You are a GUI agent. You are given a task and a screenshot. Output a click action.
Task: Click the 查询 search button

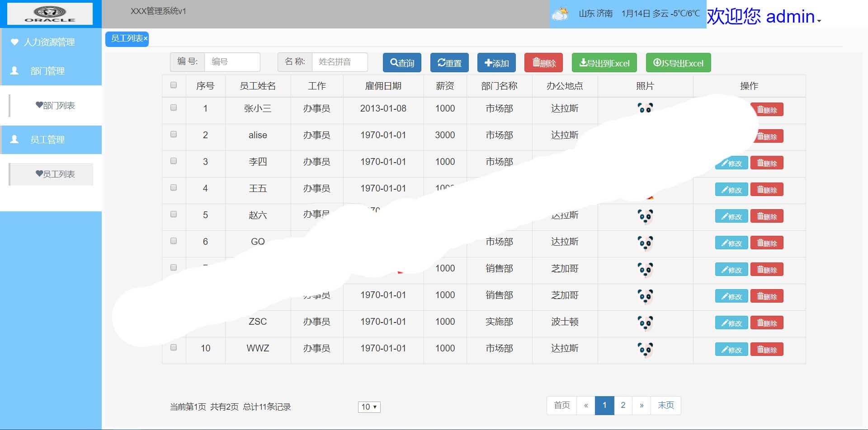click(x=402, y=63)
